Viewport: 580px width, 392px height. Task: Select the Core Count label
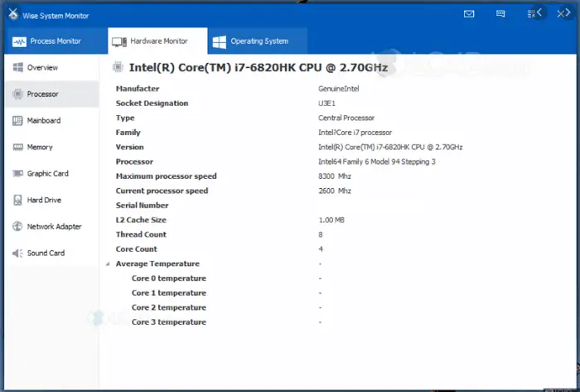coord(137,249)
